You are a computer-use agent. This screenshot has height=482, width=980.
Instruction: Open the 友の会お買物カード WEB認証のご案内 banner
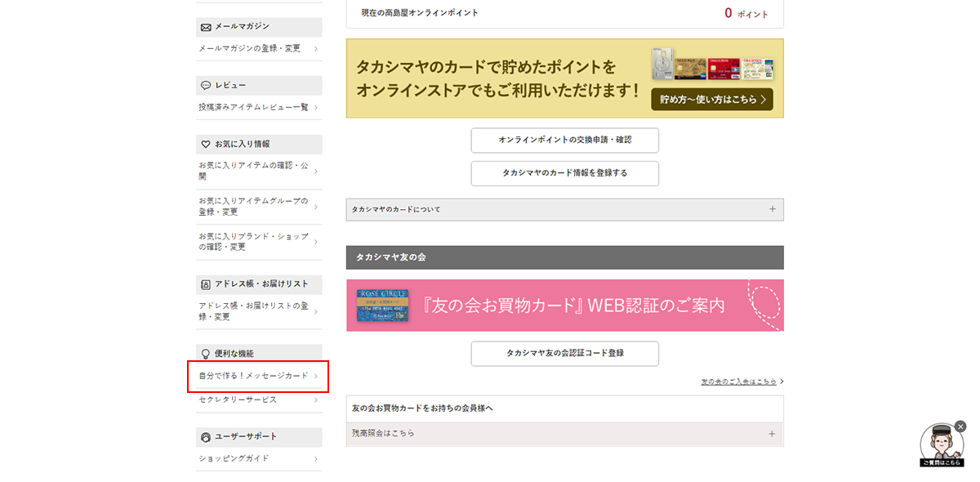pyautogui.click(x=565, y=306)
